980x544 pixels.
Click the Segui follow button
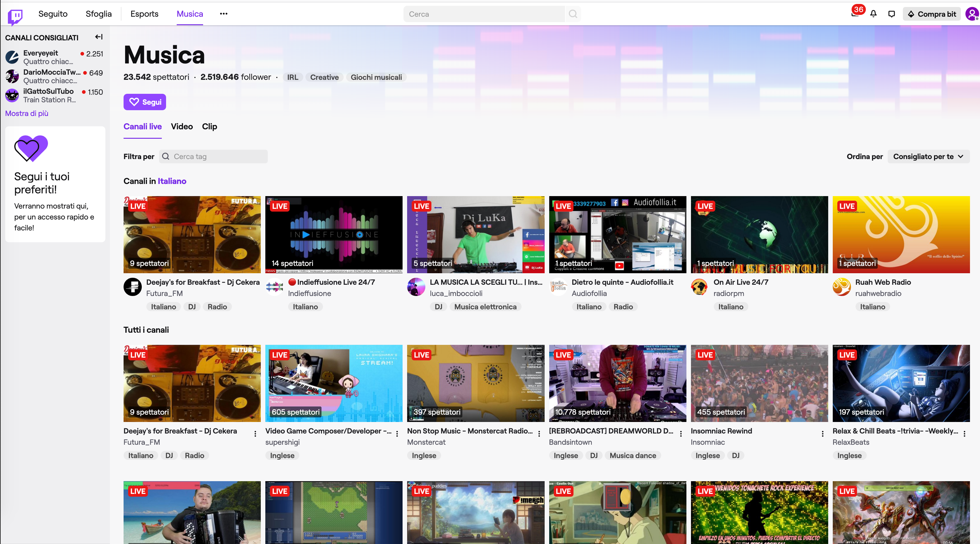click(145, 102)
